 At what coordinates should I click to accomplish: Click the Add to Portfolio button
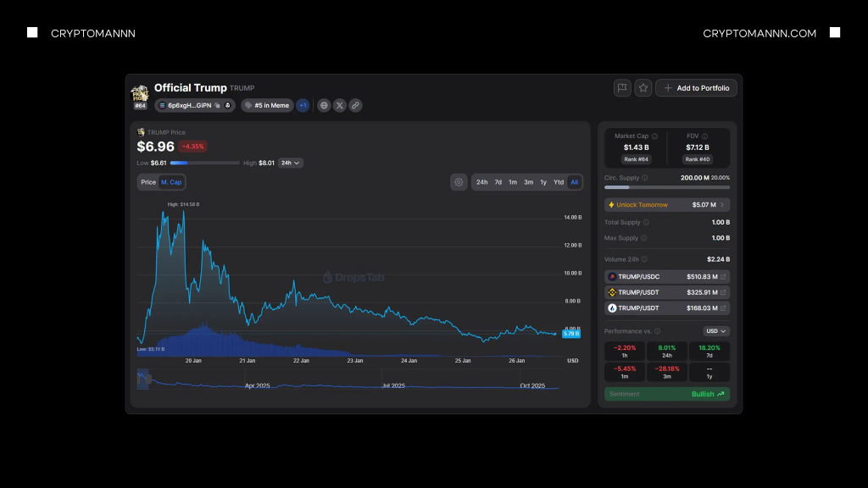tap(696, 87)
